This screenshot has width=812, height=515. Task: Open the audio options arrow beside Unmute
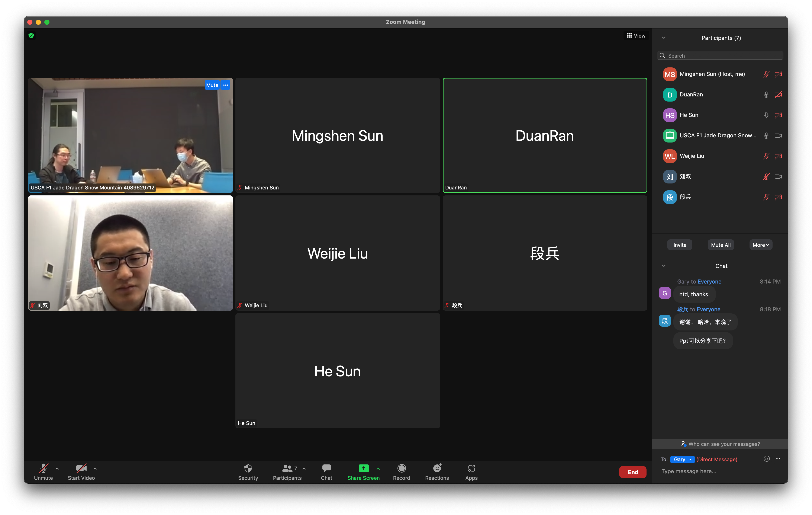coord(57,468)
